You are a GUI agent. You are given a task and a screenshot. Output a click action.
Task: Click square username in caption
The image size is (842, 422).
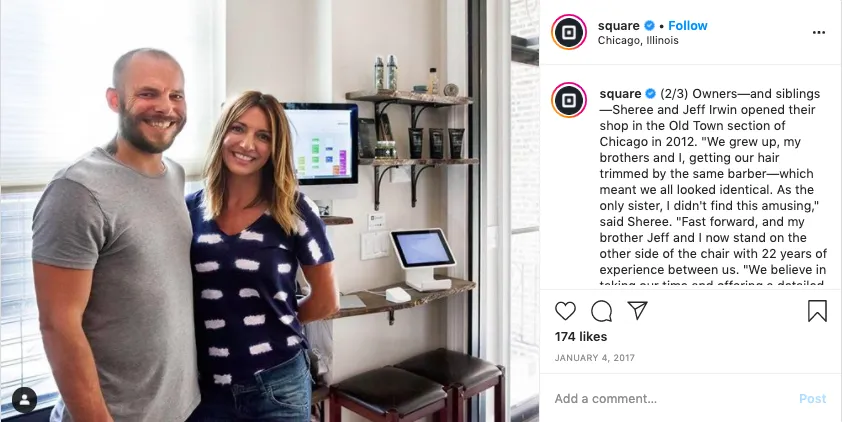(x=620, y=93)
